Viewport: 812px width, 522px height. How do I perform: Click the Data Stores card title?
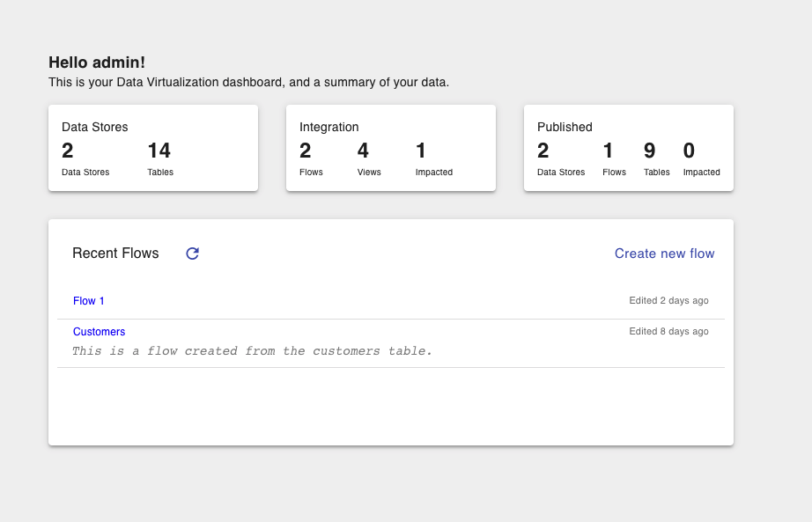click(94, 127)
